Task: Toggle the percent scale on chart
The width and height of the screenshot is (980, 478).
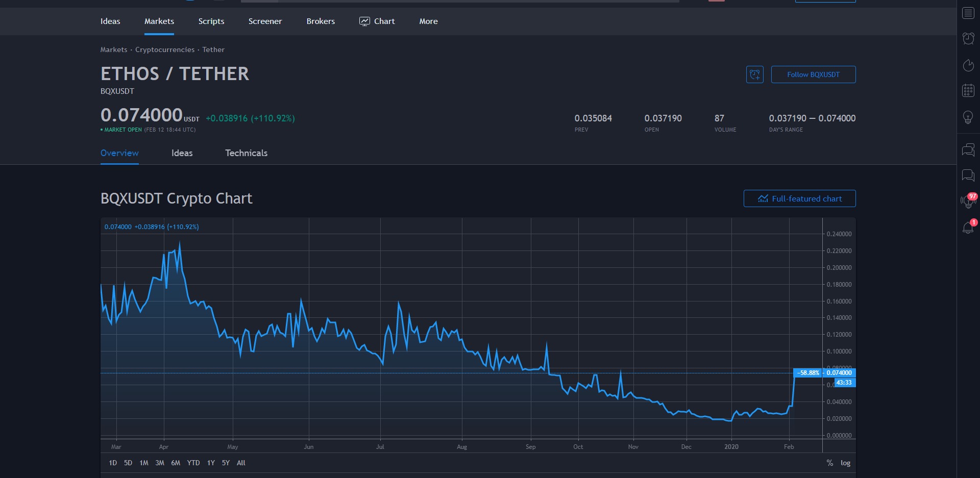Action: tap(830, 463)
